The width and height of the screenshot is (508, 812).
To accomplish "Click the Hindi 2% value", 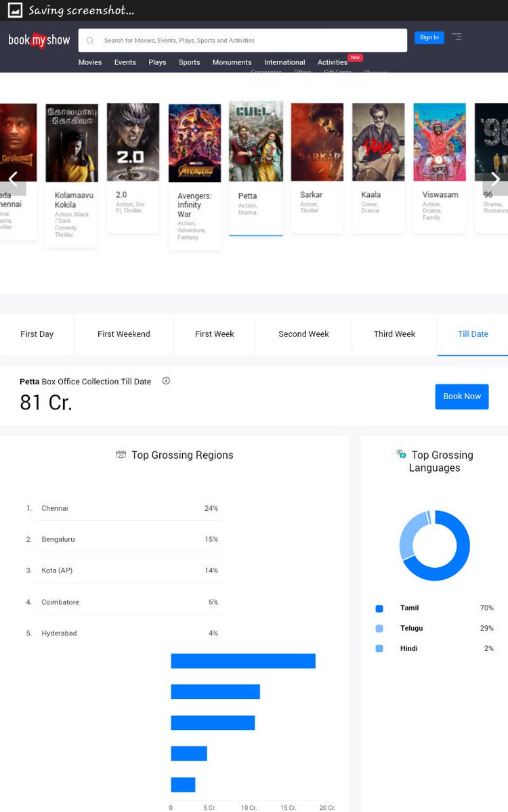I will tap(489, 649).
